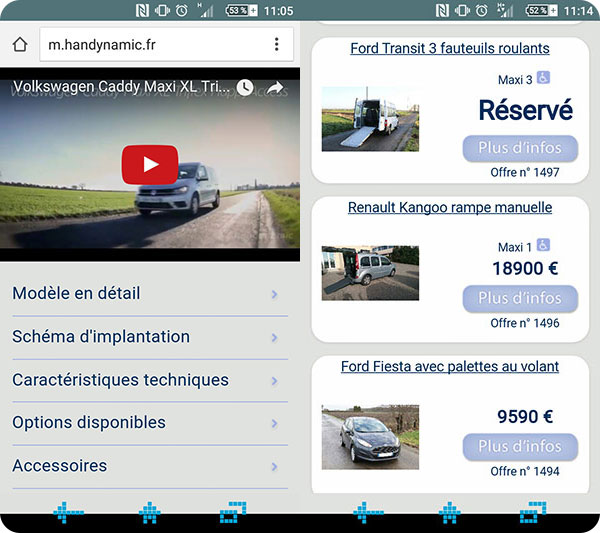Click Plus d'infos for Renault Kangoo
This screenshot has width=600, height=533.
(x=520, y=298)
